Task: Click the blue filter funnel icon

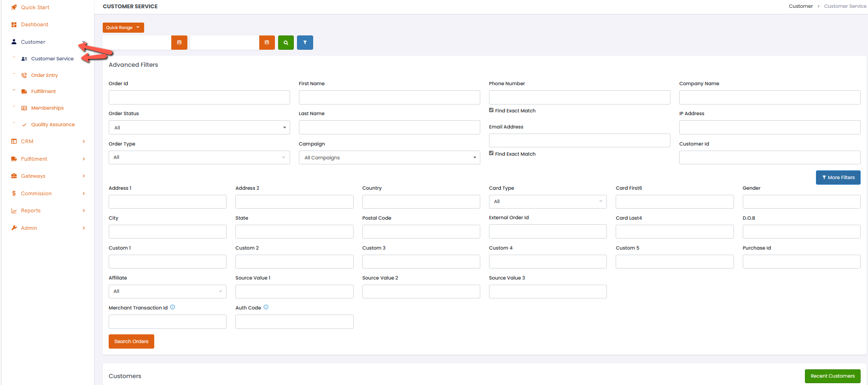Action: 305,42
